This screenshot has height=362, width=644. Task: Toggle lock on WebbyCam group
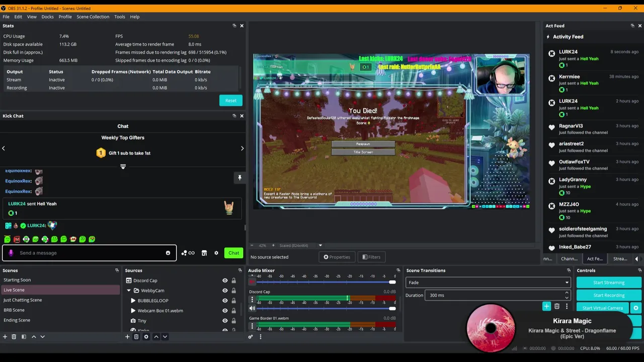click(x=233, y=291)
